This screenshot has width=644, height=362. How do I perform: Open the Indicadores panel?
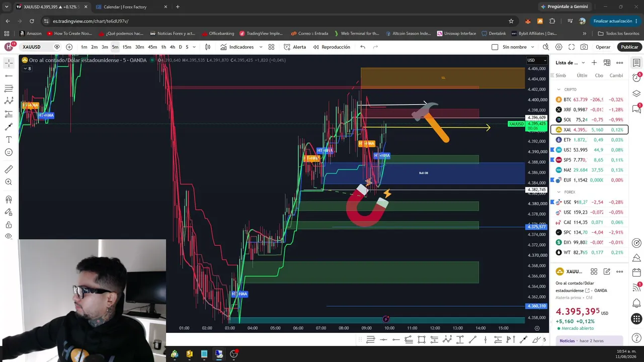click(x=237, y=47)
